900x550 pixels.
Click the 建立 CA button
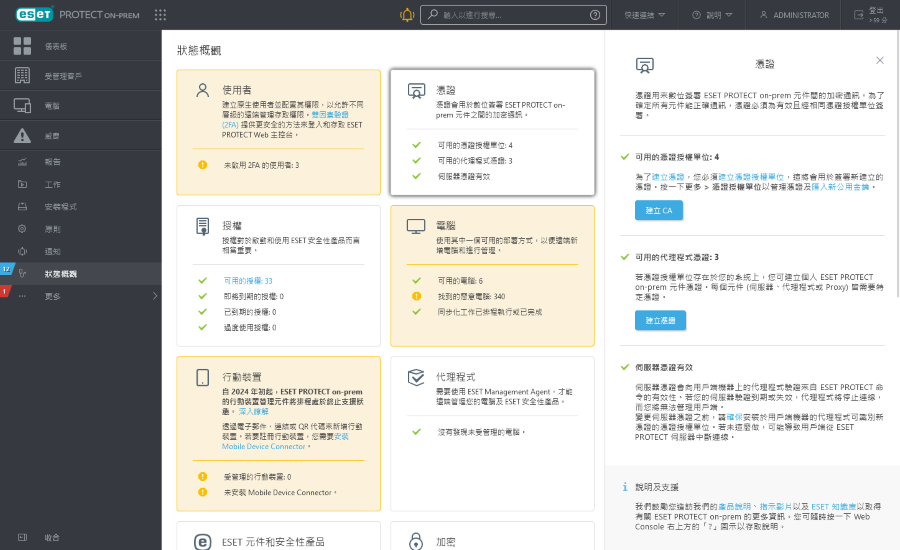[x=658, y=210]
